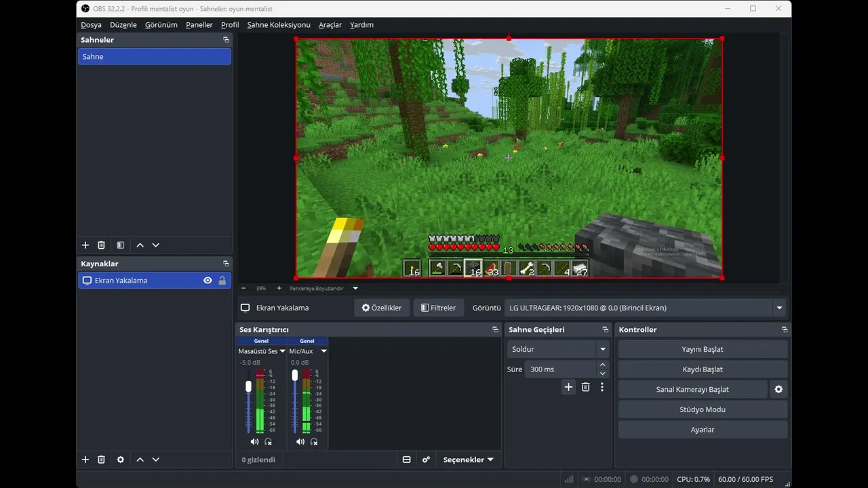Decrease Süre duration with down arrow
This screenshot has width=868, height=488.
pyautogui.click(x=602, y=373)
